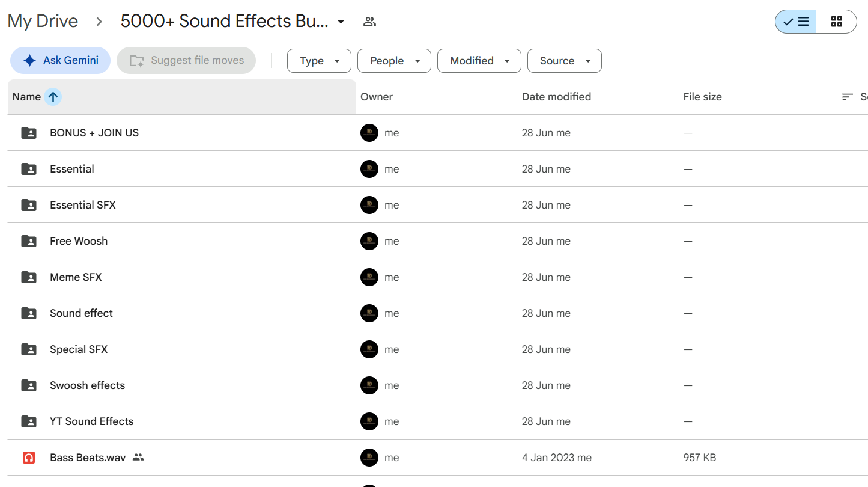Image resolution: width=868 pixels, height=487 pixels.
Task: Click owner avatar in Meme SFX row
Action: (x=369, y=277)
